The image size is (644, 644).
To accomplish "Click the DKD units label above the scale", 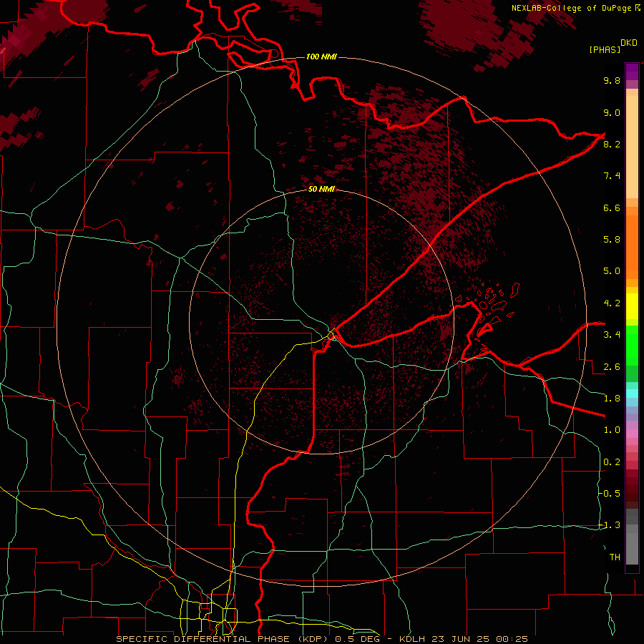I will point(629,43).
